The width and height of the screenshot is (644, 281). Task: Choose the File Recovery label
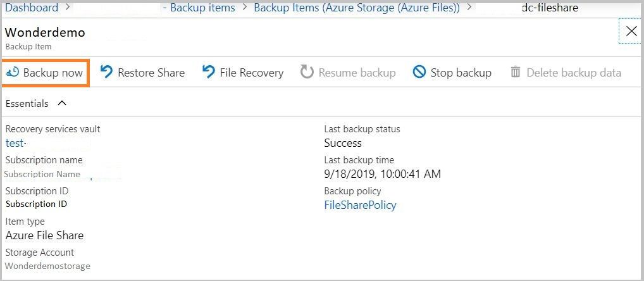(251, 73)
